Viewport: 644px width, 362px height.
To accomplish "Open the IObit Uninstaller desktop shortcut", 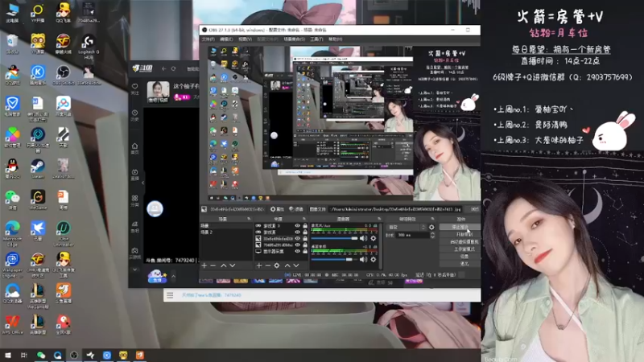I will [64, 233].
